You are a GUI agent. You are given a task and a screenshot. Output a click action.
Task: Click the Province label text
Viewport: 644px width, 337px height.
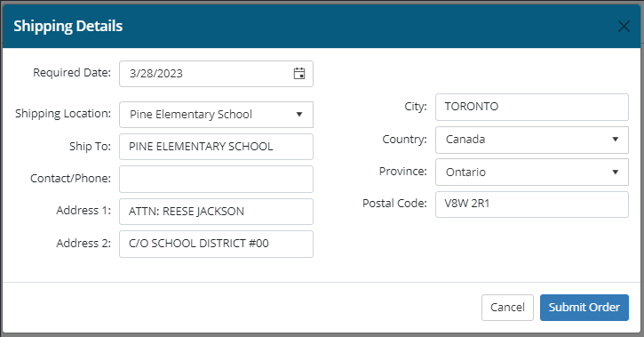tap(403, 171)
